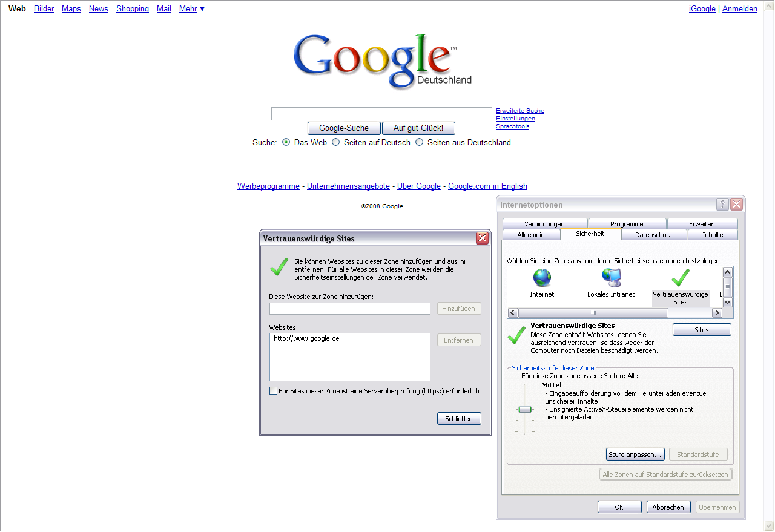Switch to the Datenschutz tab
The height and width of the screenshot is (532, 775).
tap(653, 235)
